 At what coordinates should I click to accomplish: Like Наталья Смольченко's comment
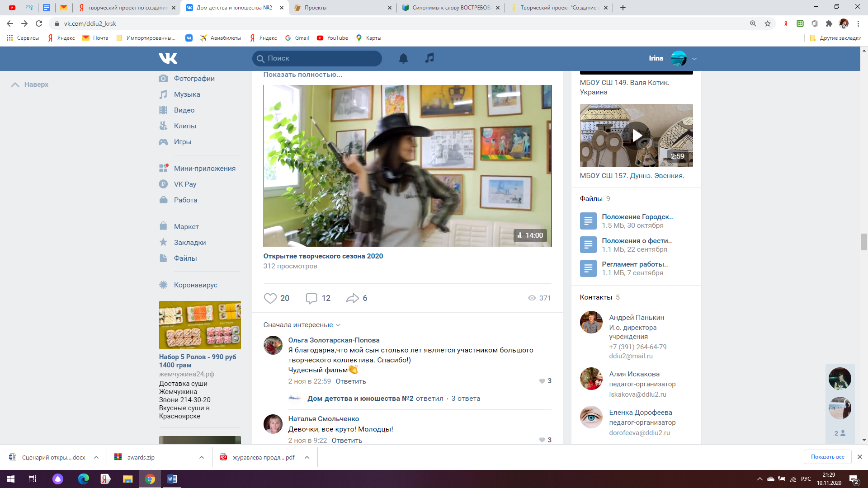click(542, 440)
